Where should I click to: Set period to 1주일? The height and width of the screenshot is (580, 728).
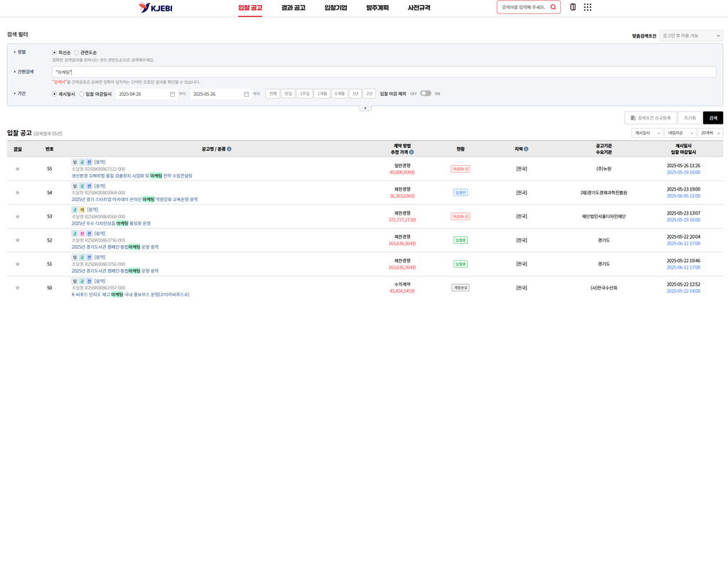[x=304, y=94]
